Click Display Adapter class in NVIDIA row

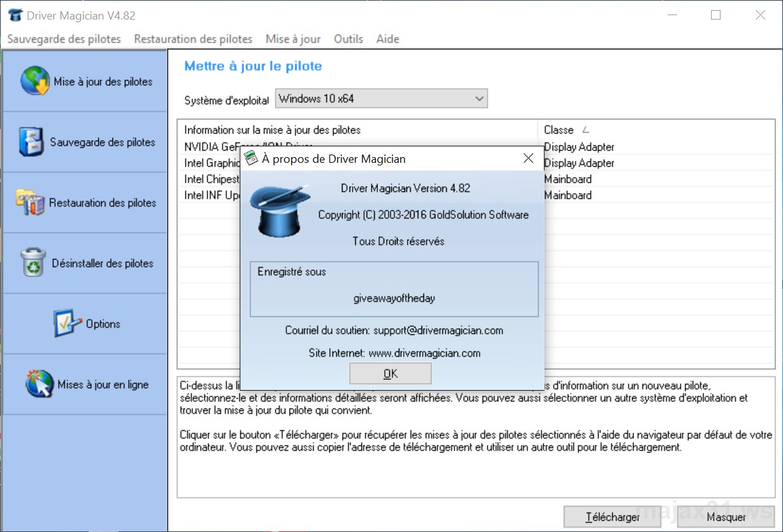point(579,146)
